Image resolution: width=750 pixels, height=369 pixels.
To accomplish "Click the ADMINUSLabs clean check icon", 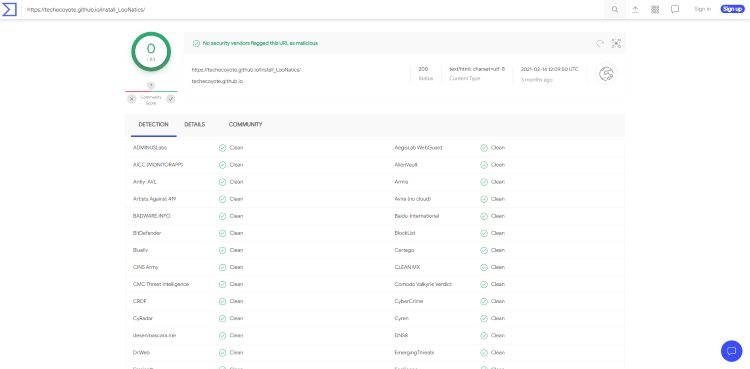I will point(222,148).
